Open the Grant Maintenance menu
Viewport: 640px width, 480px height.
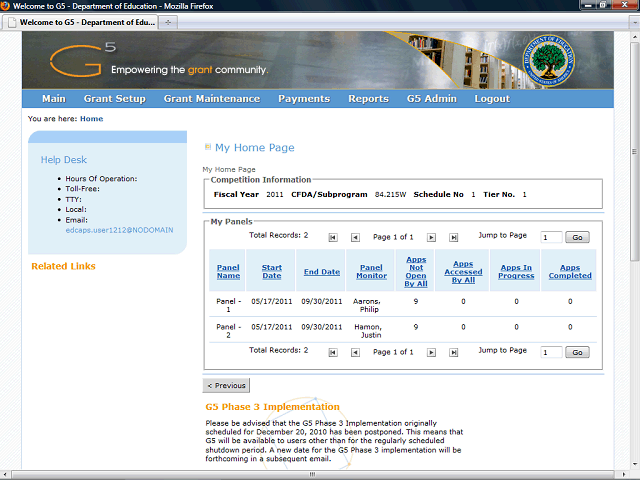coord(211,99)
